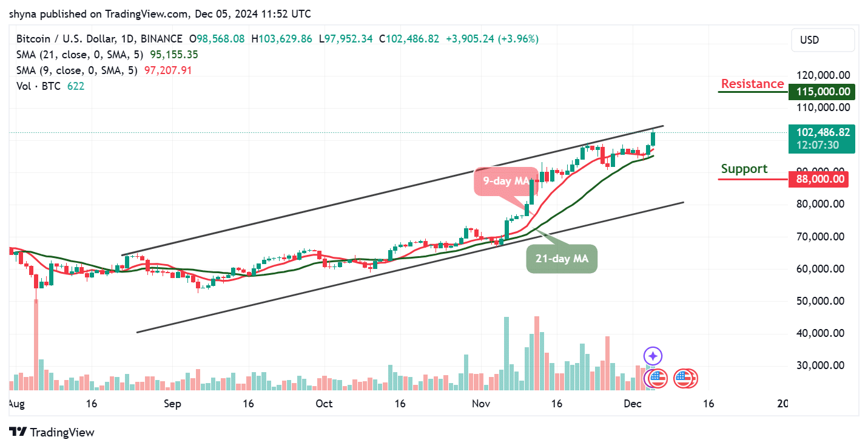Click the tallest red volume bar in August

tap(36, 344)
